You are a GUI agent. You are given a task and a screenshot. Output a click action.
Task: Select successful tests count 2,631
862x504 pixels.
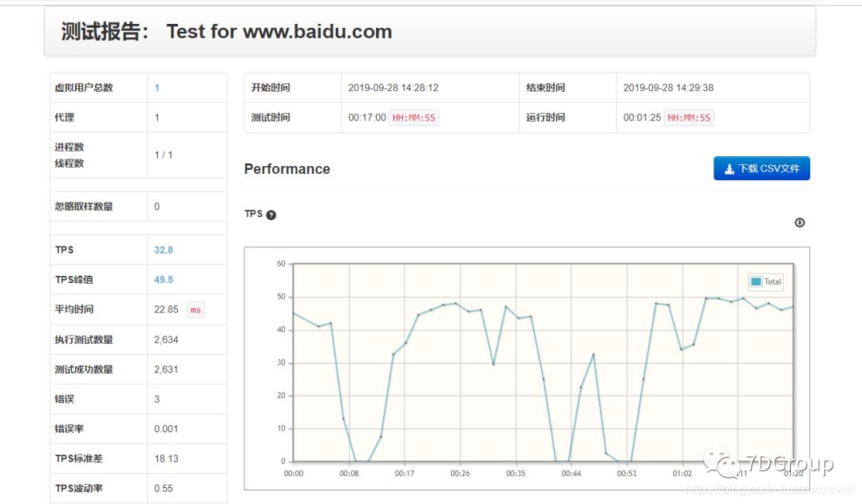(166, 369)
